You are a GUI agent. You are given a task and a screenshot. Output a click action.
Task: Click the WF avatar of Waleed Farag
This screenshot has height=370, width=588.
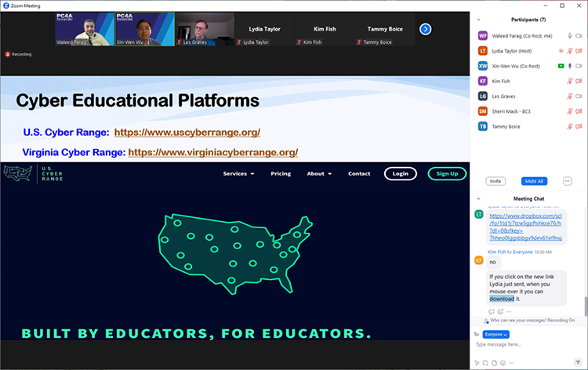click(x=483, y=35)
